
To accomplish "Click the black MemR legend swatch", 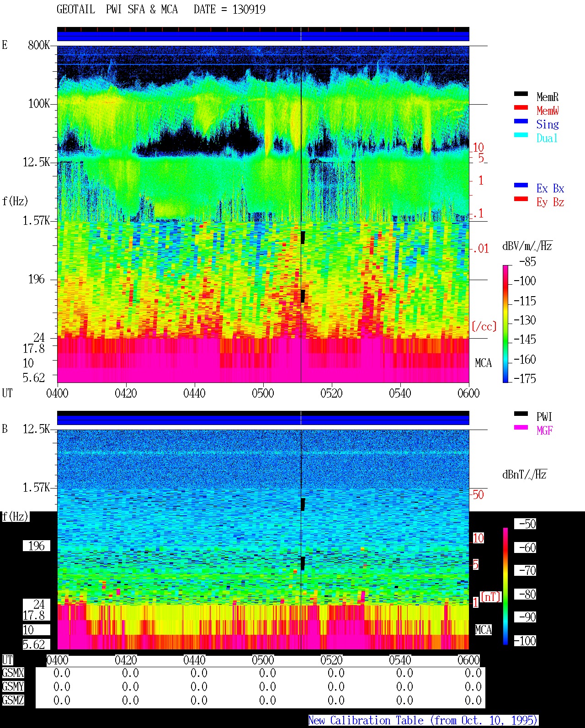I will pyautogui.click(x=521, y=94).
